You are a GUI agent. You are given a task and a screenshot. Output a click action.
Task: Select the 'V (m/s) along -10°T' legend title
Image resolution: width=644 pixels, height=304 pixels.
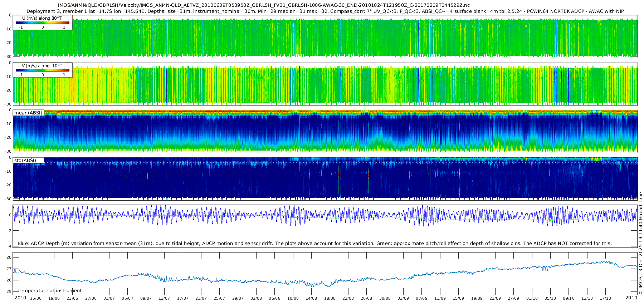[x=42, y=66]
